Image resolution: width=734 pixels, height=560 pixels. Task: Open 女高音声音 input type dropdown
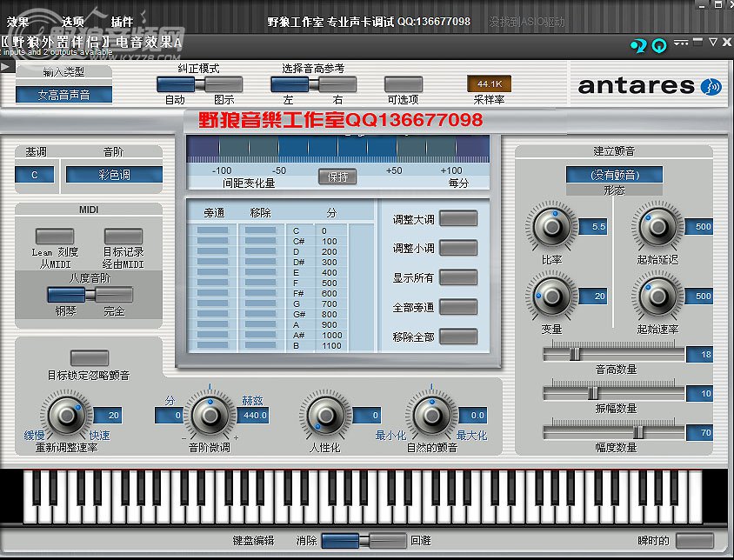pos(63,95)
